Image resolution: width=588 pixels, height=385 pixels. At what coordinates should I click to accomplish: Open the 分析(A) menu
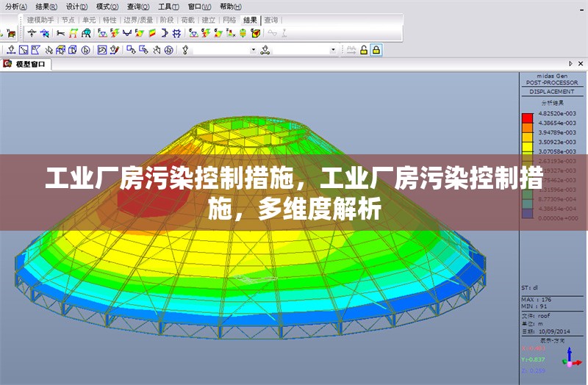coord(16,7)
